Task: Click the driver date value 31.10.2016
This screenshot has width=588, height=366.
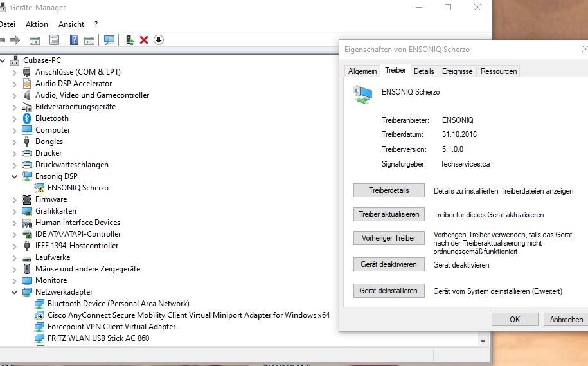Action: coord(459,134)
